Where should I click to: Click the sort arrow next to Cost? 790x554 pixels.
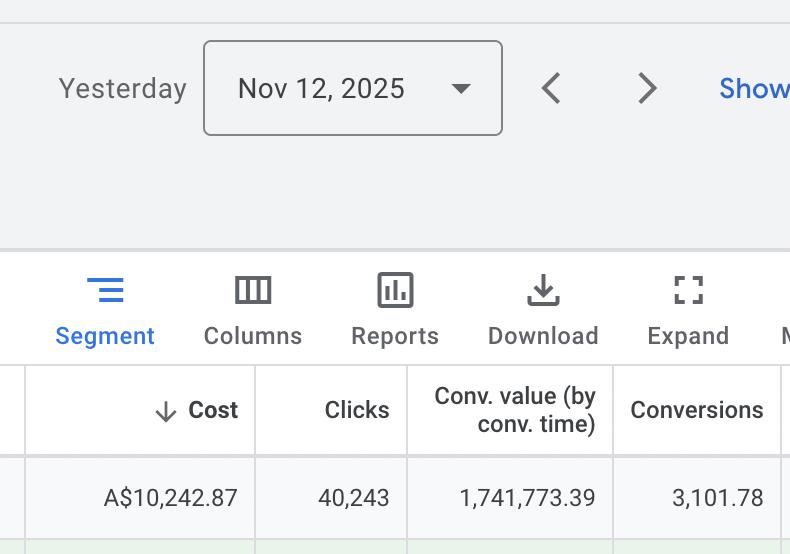click(166, 411)
